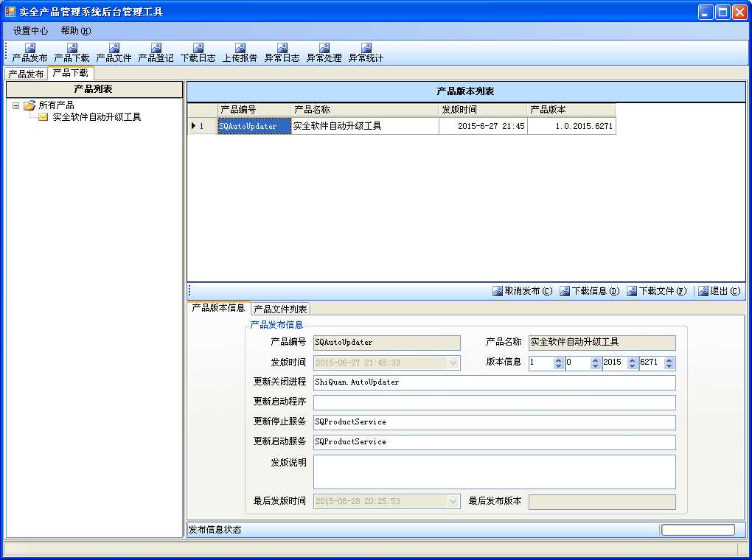Select 实全软件自动升级工具 in the product tree
The height and width of the screenshot is (560, 752).
tap(97, 117)
